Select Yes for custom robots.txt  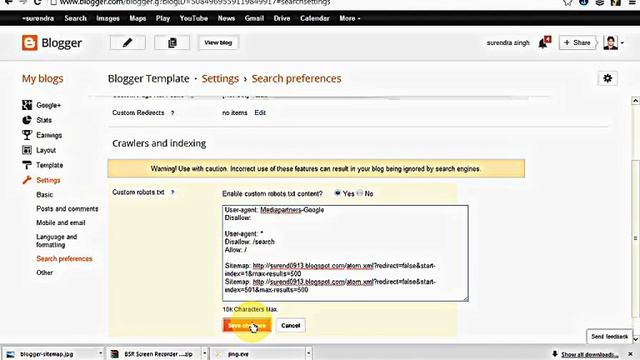338,193
